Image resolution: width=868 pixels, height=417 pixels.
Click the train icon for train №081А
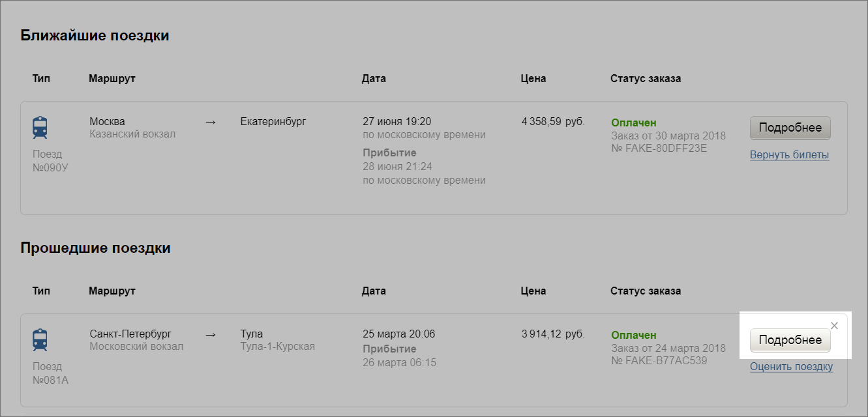(x=40, y=339)
